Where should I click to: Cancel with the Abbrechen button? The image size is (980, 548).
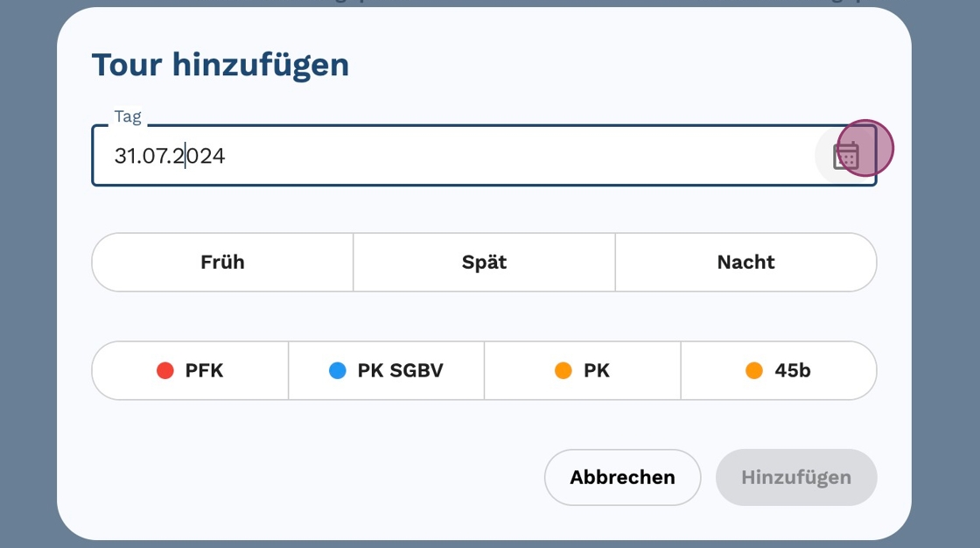click(622, 478)
